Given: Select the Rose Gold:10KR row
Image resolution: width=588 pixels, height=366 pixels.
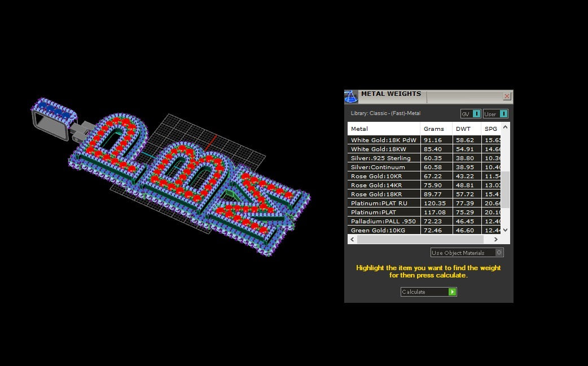Looking at the screenshot, I should coord(424,176).
